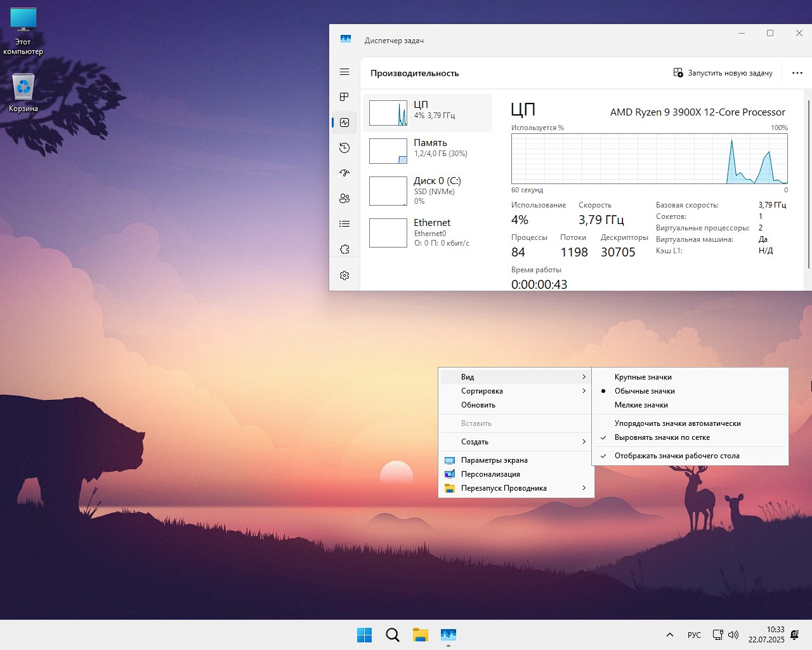Open the Processes section in Task Manager
This screenshot has width=812, height=650.
pos(344,96)
